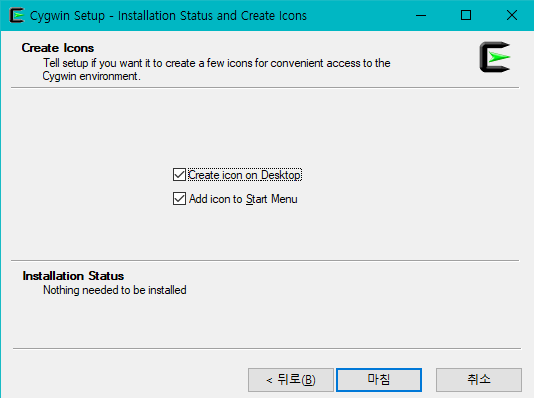Close the Cygwin Setup window

pos(512,15)
